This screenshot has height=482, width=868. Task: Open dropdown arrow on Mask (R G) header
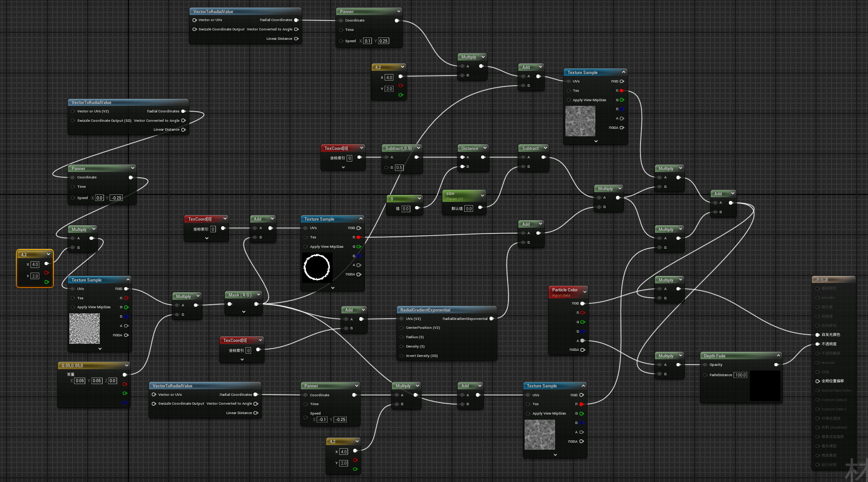pos(258,295)
